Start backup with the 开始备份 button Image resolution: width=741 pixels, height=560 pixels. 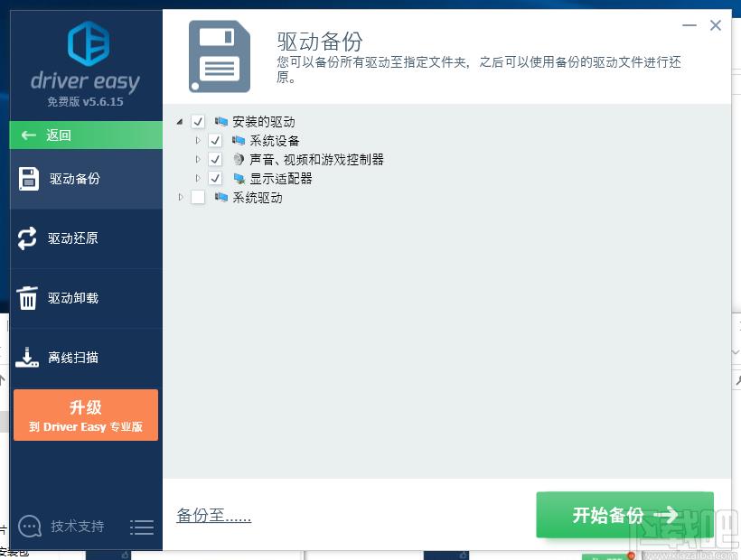click(x=624, y=515)
